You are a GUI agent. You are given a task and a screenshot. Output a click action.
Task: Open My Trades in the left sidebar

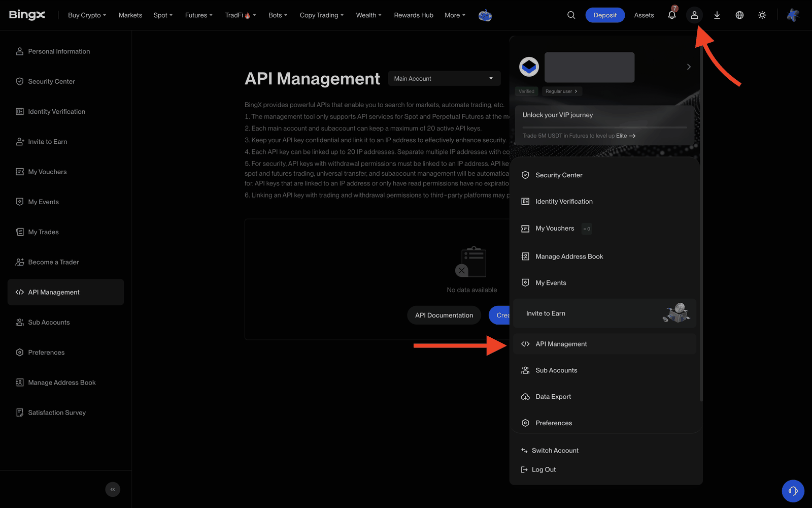66,232
